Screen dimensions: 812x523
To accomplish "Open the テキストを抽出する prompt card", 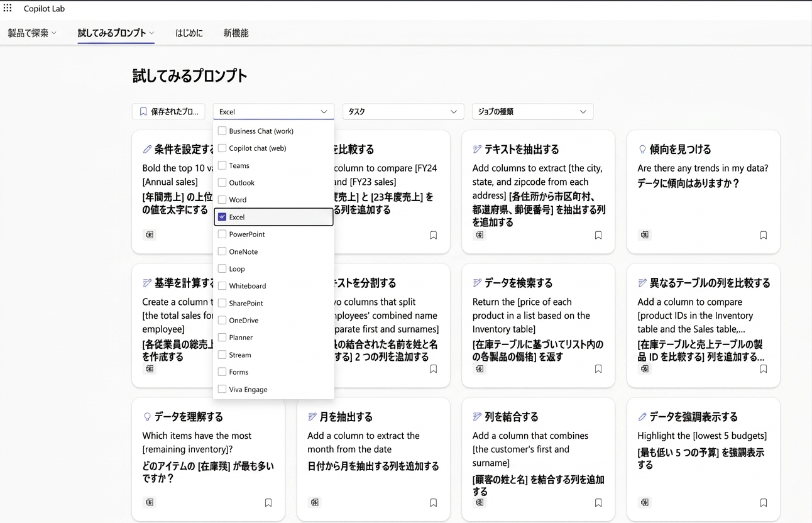I will click(x=538, y=192).
